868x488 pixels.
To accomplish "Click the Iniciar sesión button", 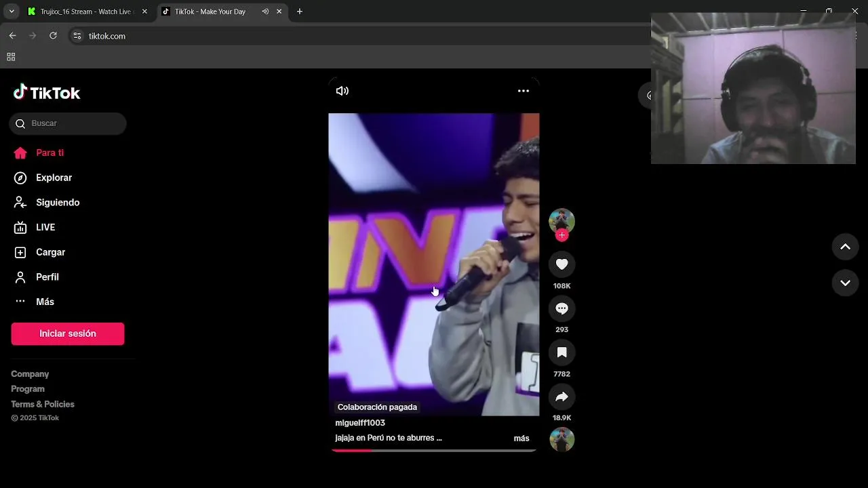I will point(68,333).
